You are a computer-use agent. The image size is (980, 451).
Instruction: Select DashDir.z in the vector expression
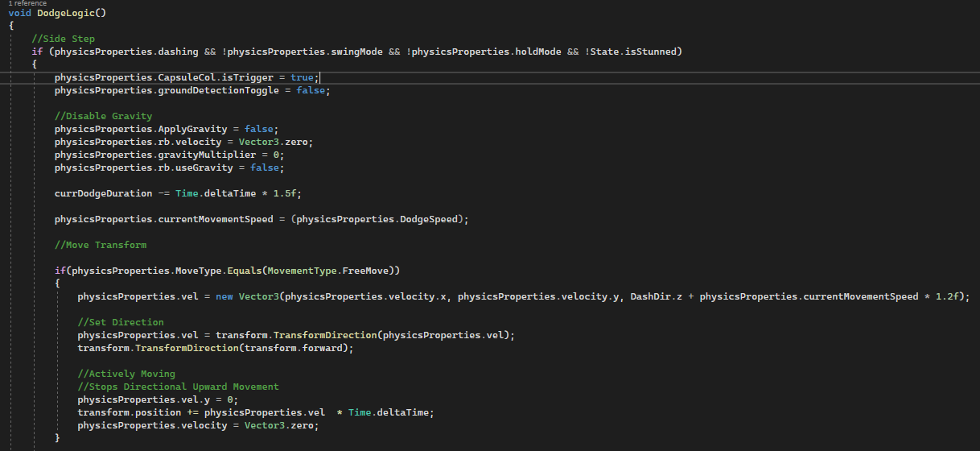pyautogui.click(x=655, y=296)
